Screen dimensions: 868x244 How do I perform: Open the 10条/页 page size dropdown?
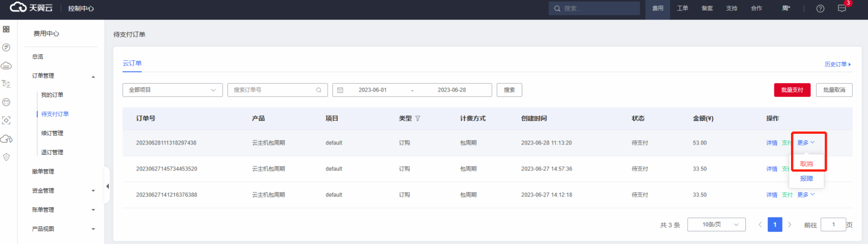point(716,224)
